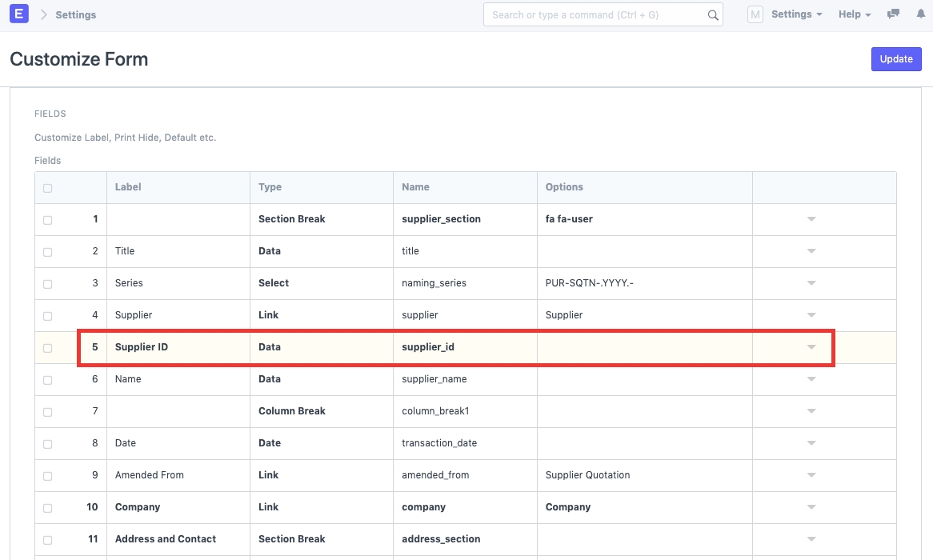Click the Update button
This screenshot has height=560, width=933.
pyautogui.click(x=896, y=59)
